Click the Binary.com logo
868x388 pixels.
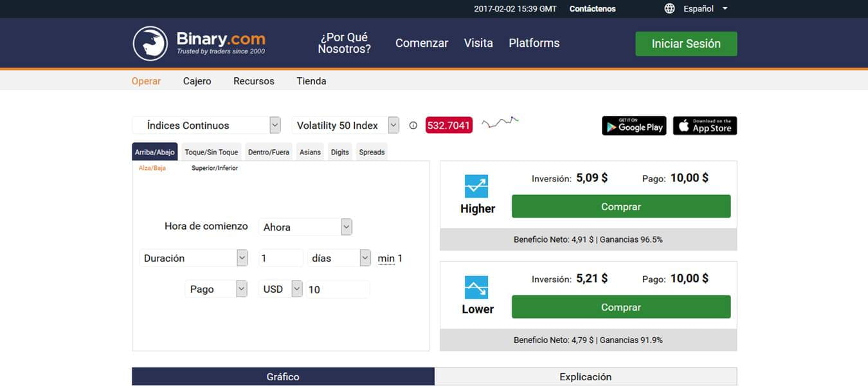click(x=199, y=43)
